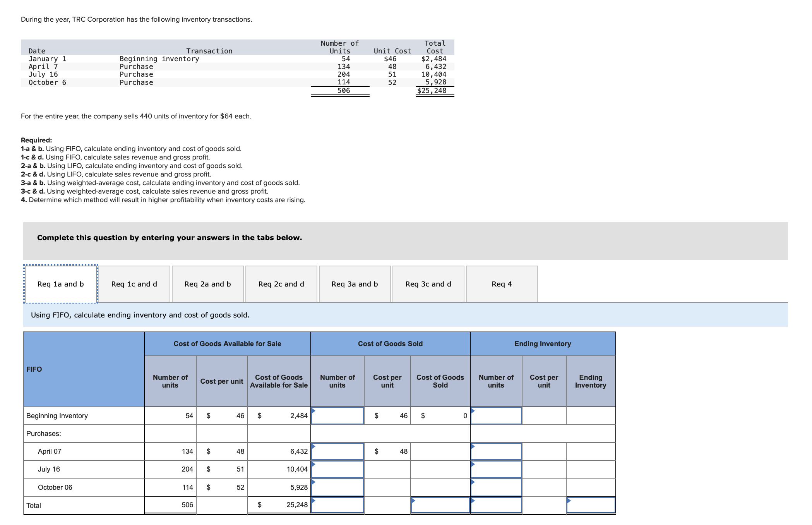Click October 06 ending inventory units input
This screenshot has width=812, height=525.
click(496, 487)
